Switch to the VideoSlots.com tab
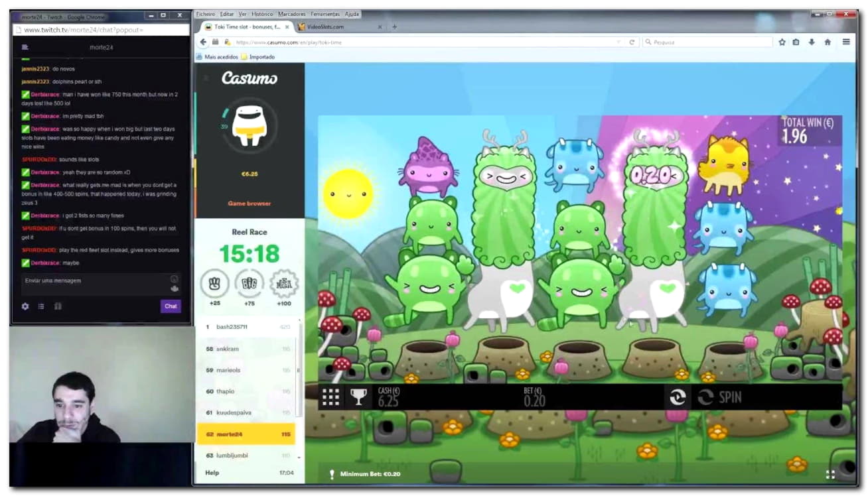Screen dimensions: 868x496 click(338, 27)
